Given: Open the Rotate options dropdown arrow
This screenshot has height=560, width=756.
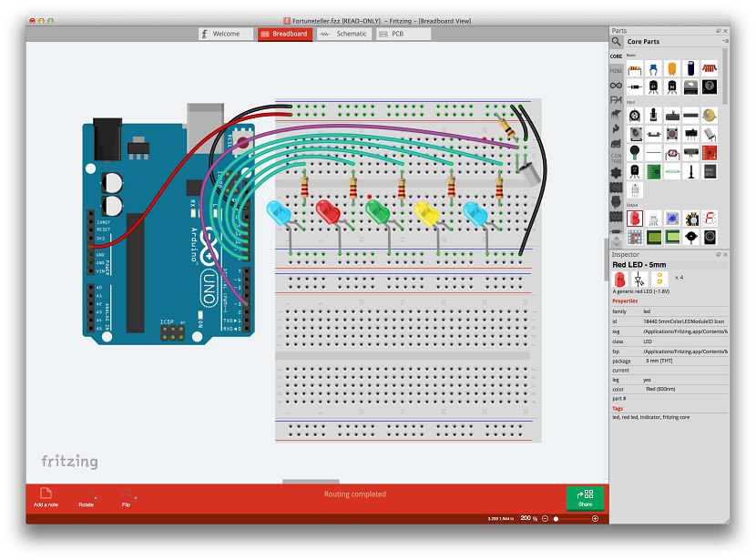Looking at the screenshot, I should coord(96,497).
